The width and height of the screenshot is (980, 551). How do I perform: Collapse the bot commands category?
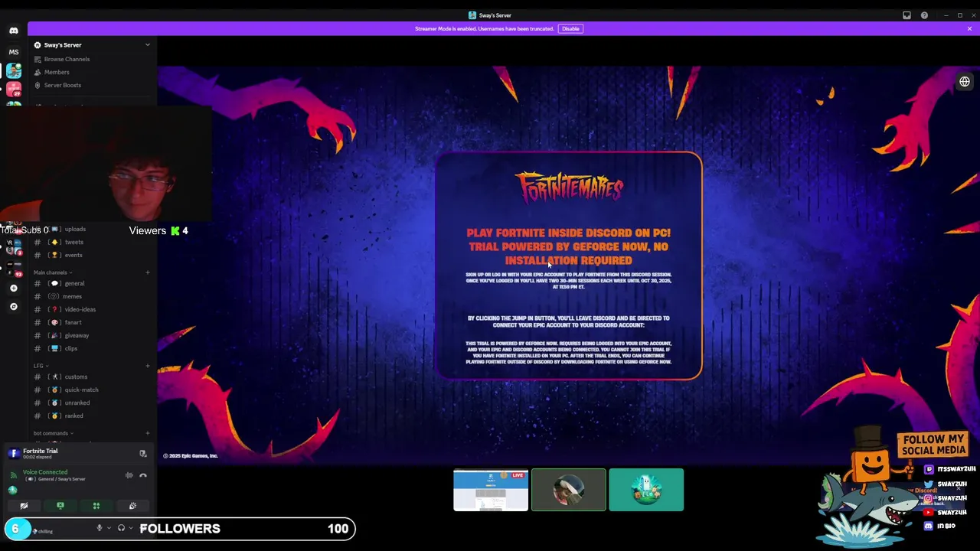click(54, 433)
